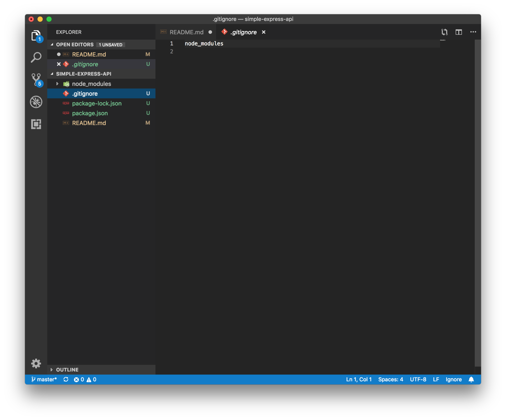Open the Debug view icon

[x=36, y=102]
